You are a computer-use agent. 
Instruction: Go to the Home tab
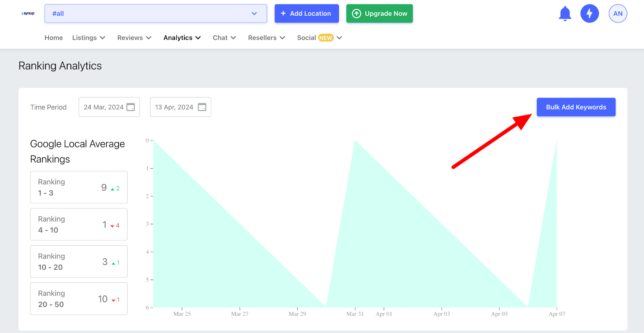[x=54, y=37]
